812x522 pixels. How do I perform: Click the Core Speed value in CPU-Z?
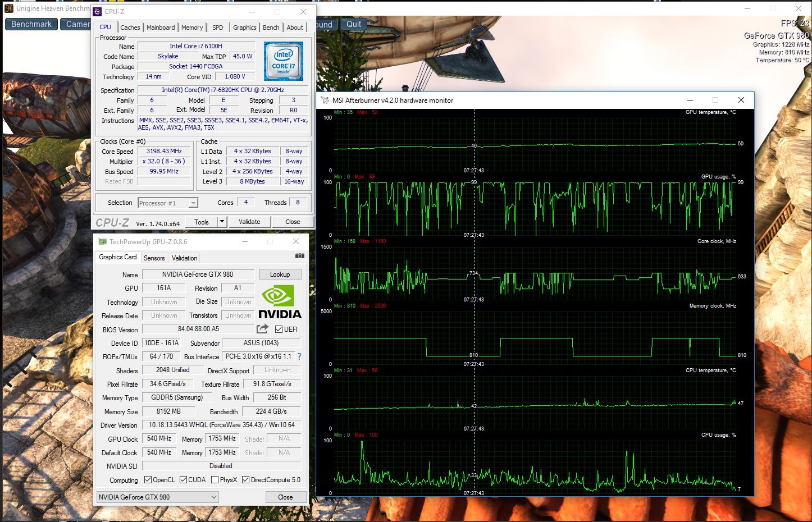pyautogui.click(x=164, y=151)
